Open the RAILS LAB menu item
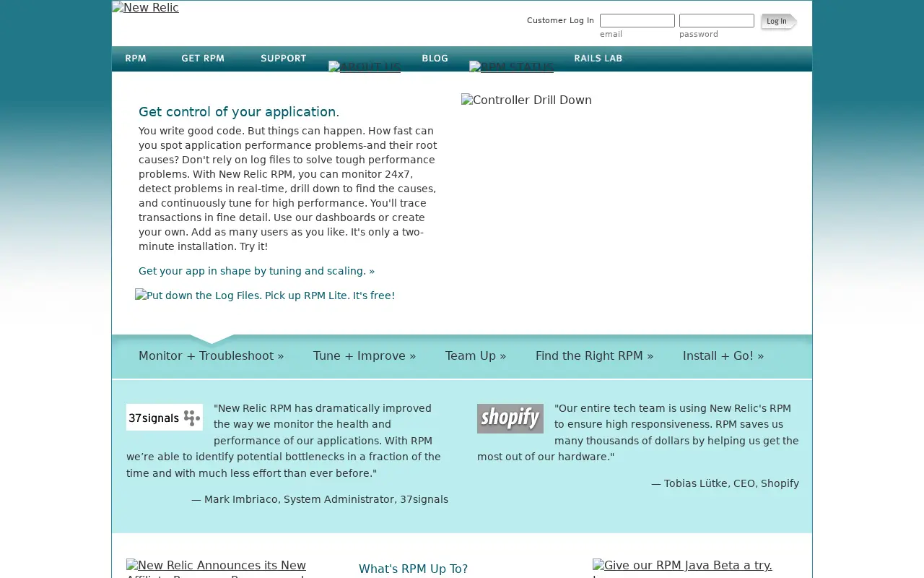 [598, 59]
